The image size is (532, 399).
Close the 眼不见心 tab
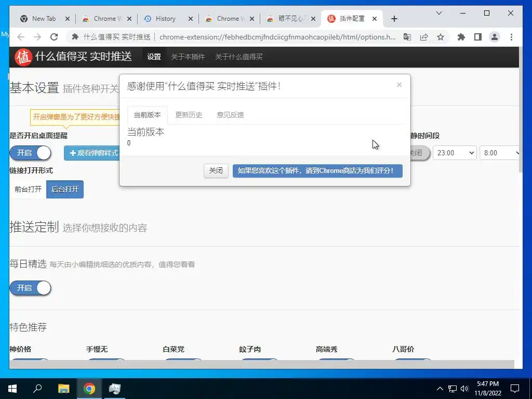(313, 19)
